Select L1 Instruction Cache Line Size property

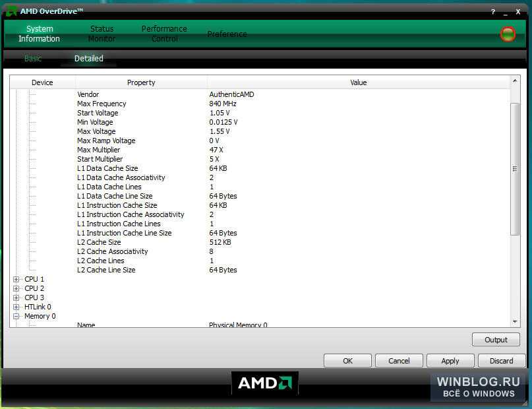click(x=124, y=233)
